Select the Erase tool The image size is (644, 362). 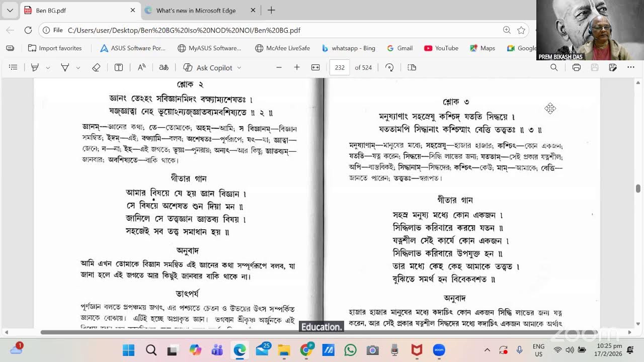click(x=96, y=67)
